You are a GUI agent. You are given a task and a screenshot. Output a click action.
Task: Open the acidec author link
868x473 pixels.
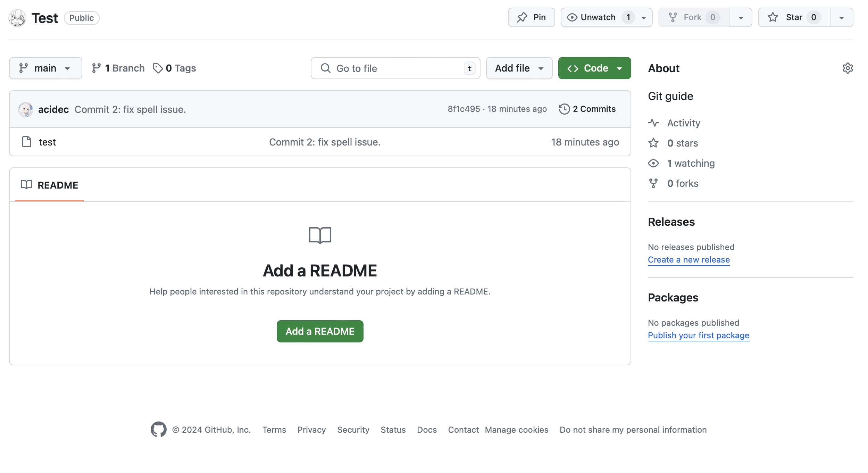coord(53,109)
